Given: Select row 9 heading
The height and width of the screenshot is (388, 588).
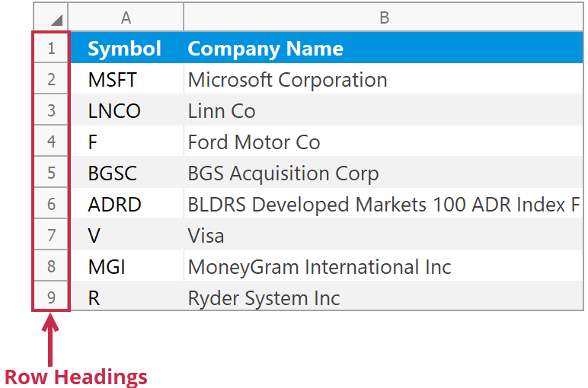Looking at the screenshot, I should [x=51, y=297].
